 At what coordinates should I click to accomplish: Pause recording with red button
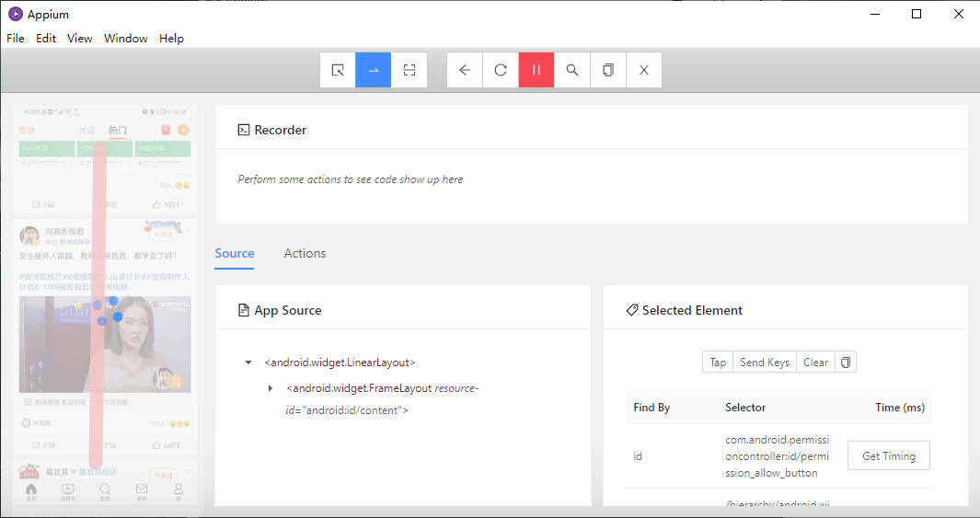point(536,70)
